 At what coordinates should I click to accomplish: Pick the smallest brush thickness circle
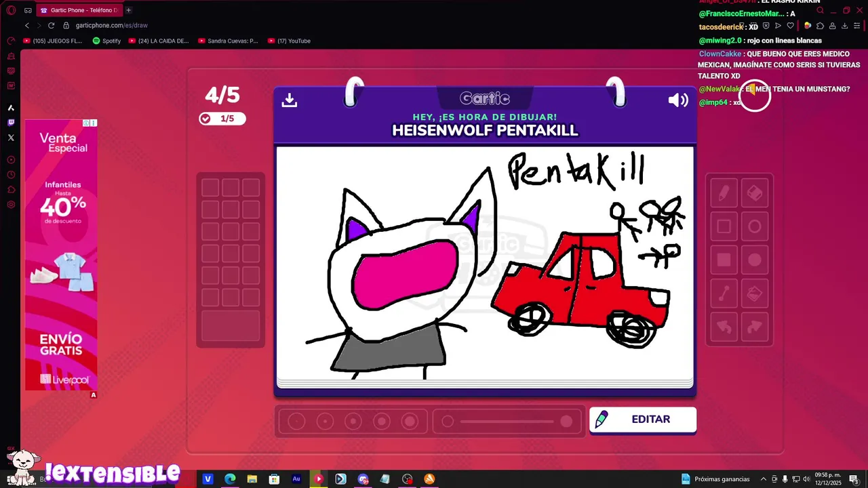296,422
